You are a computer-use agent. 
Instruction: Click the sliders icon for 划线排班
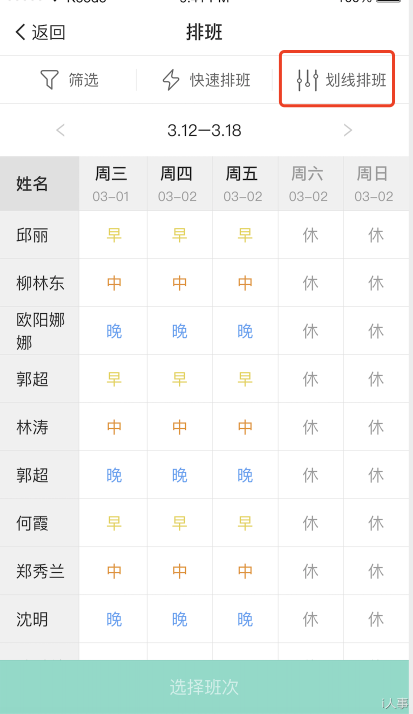(307, 80)
